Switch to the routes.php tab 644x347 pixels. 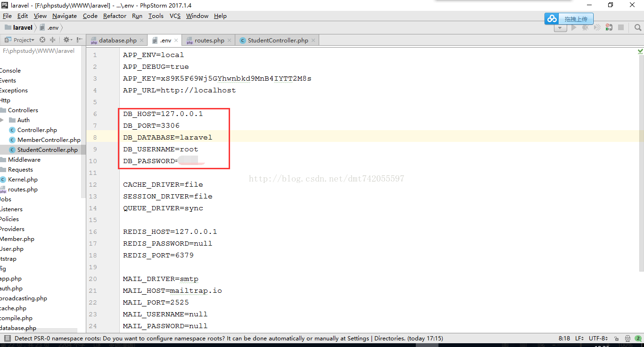[209, 41]
